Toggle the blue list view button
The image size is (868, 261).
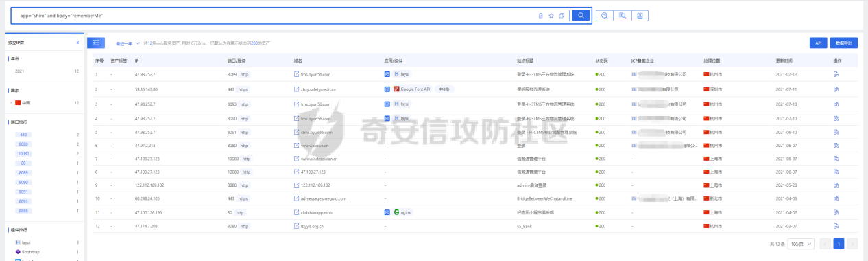coord(96,43)
